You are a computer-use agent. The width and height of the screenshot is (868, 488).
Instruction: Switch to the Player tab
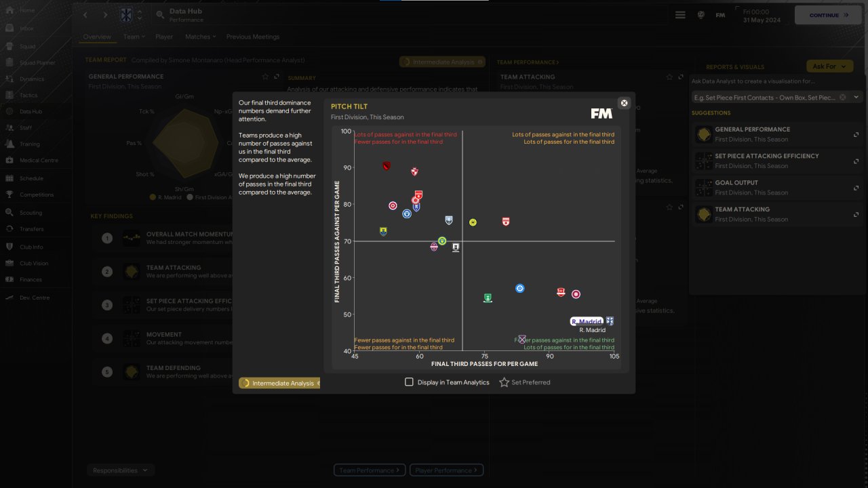point(164,37)
